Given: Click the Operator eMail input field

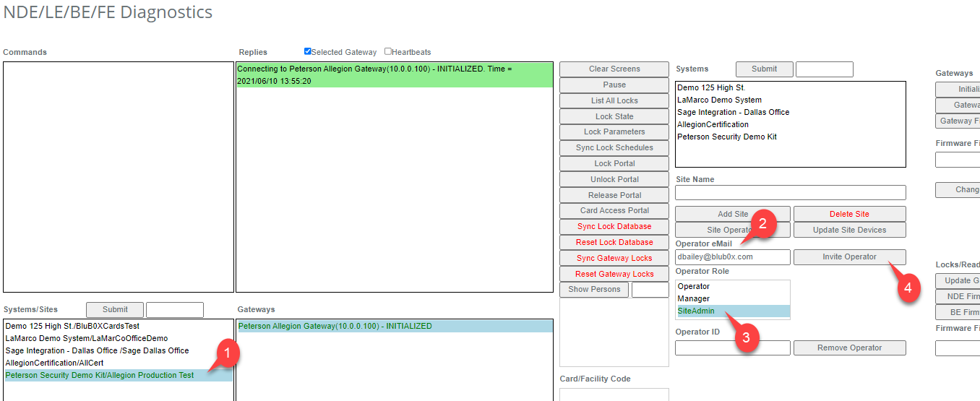Looking at the screenshot, I should 732,257.
